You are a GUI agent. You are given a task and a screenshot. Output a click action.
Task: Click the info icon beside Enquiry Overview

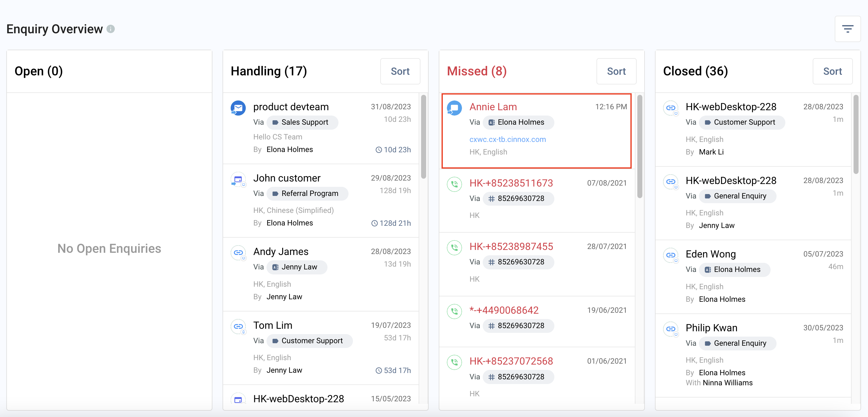coord(111,29)
